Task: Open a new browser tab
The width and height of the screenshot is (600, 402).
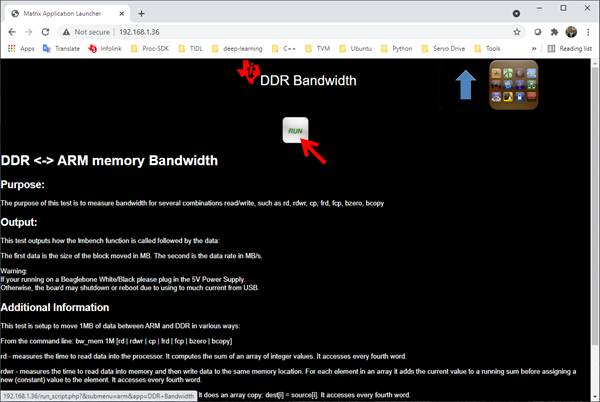Action: (141, 13)
